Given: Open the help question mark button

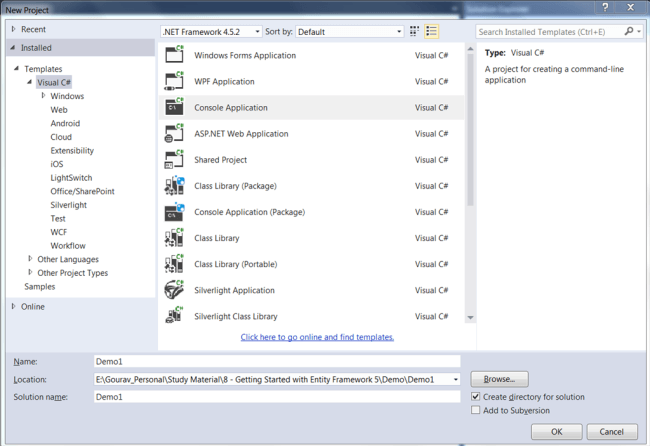Looking at the screenshot, I should pyautogui.click(x=606, y=7).
